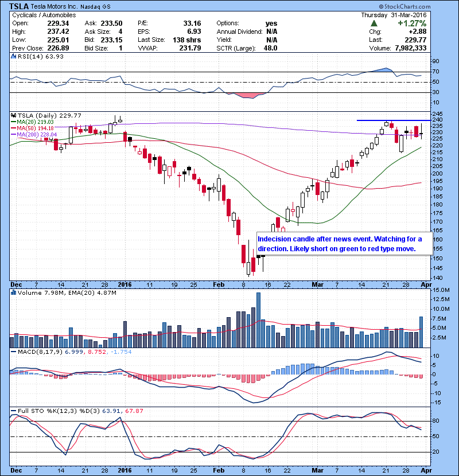Screen dimensions: 459x476
Task: Click the Full STO legend marker
Action: tap(13, 411)
